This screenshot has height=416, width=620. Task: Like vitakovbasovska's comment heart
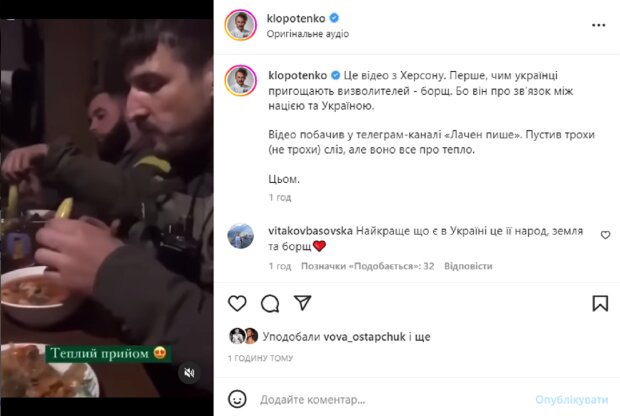pyautogui.click(x=605, y=235)
